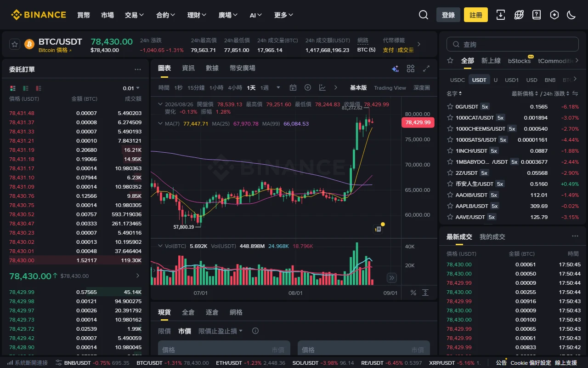588x368 pixels.
Task: Expand the 更多 menu
Action: click(x=283, y=15)
